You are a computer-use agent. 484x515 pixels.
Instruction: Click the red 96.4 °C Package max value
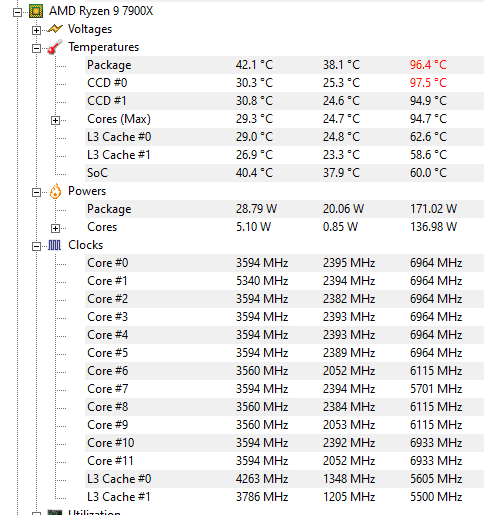coord(428,65)
